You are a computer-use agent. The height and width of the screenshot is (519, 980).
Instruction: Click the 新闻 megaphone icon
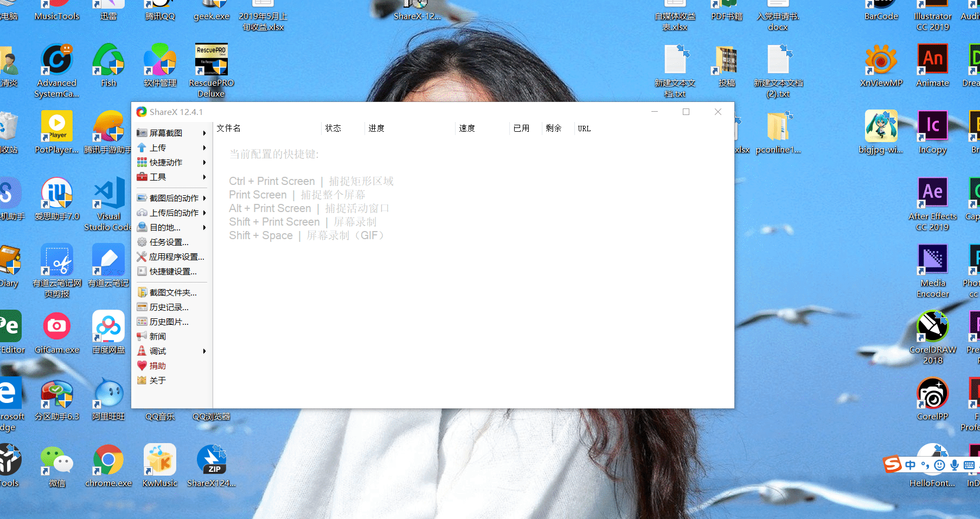point(142,336)
